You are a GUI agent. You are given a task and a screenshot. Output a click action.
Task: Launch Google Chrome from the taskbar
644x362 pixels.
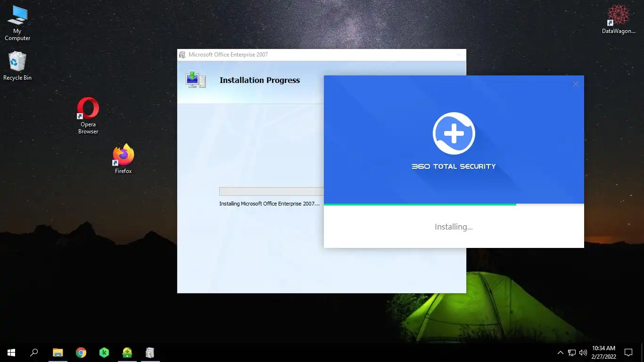81,352
